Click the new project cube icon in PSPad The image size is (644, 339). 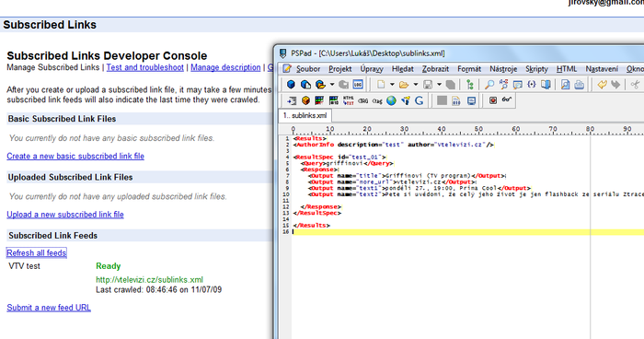pyautogui.click(x=291, y=85)
